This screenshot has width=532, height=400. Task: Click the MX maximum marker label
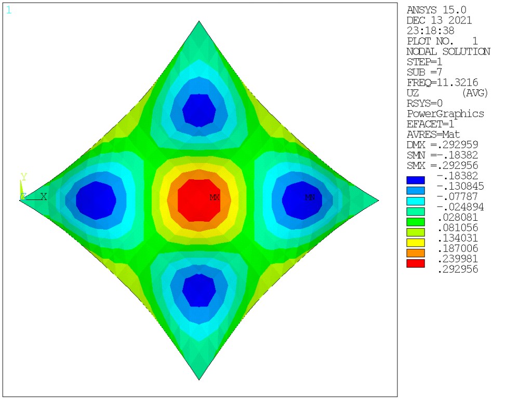[215, 197]
